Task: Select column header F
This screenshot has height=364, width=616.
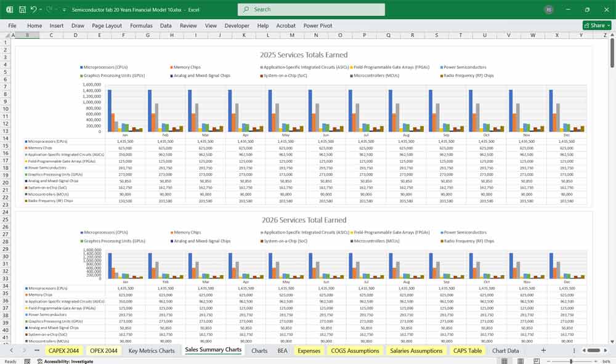Action: pyautogui.click(x=123, y=35)
